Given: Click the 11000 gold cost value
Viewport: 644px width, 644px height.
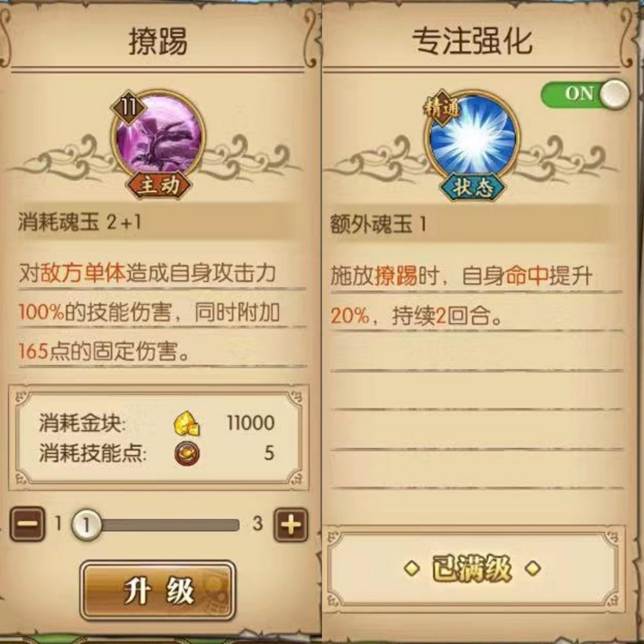Looking at the screenshot, I should [x=251, y=423].
